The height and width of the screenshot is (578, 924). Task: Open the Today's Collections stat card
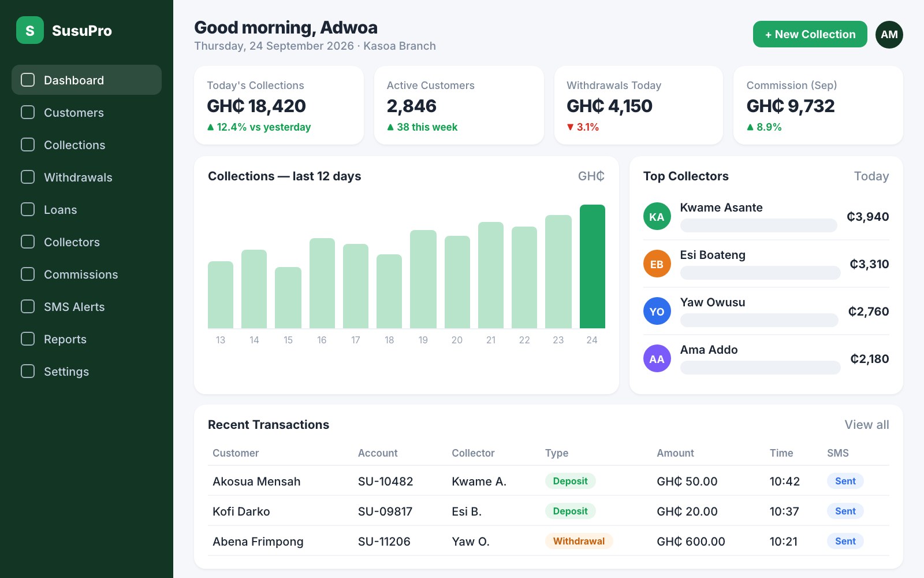click(279, 105)
